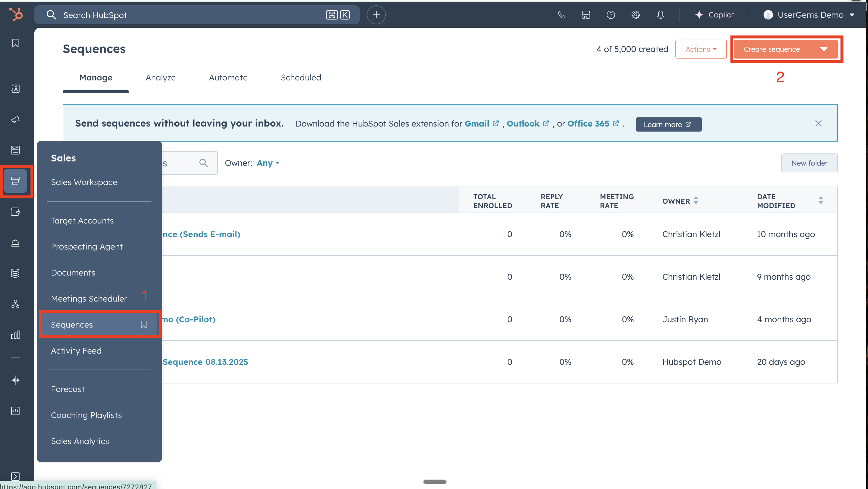This screenshot has width=868, height=489.
Task: Open Sales Analytics in Sales menu
Action: pos(80,441)
